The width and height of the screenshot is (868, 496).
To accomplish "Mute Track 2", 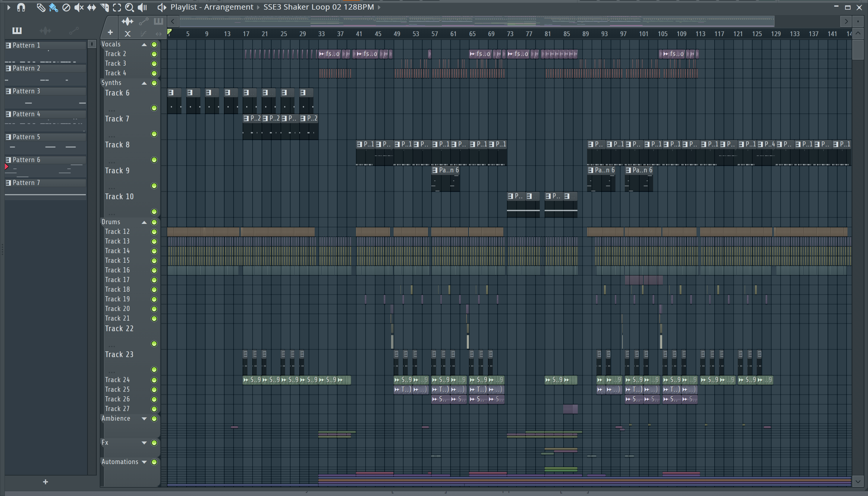I will (x=154, y=54).
